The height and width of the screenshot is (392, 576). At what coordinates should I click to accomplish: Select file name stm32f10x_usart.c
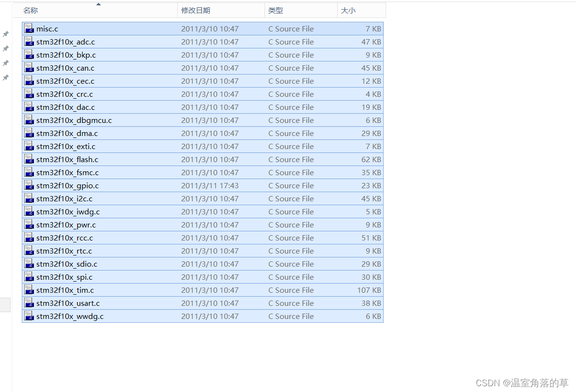pos(68,303)
